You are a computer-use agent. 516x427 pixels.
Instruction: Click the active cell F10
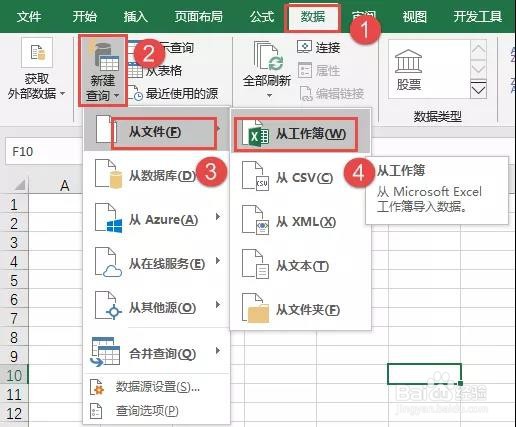tap(424, 374)
